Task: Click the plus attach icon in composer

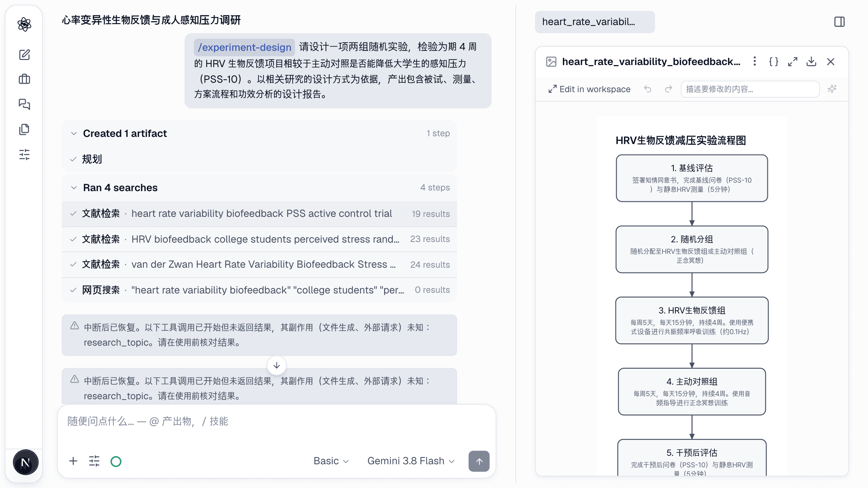Action: [x=73, y=461]
